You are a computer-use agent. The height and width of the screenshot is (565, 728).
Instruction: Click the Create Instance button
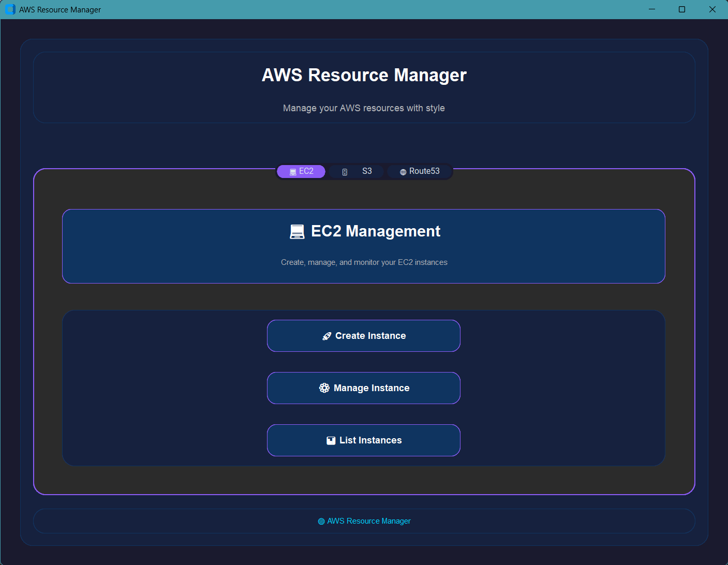point(364,336)
